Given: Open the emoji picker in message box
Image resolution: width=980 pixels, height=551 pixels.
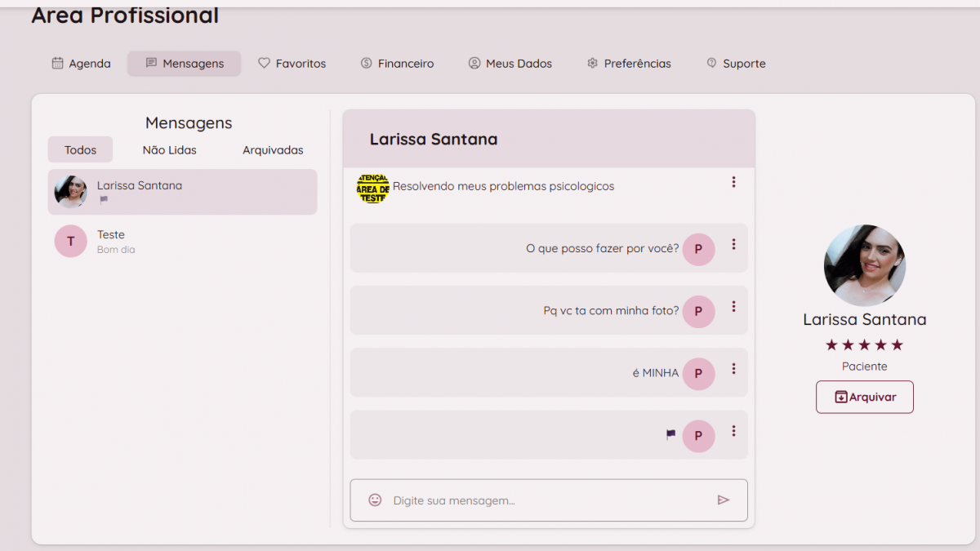Looking at the screenshot, I should pos(375,500).
